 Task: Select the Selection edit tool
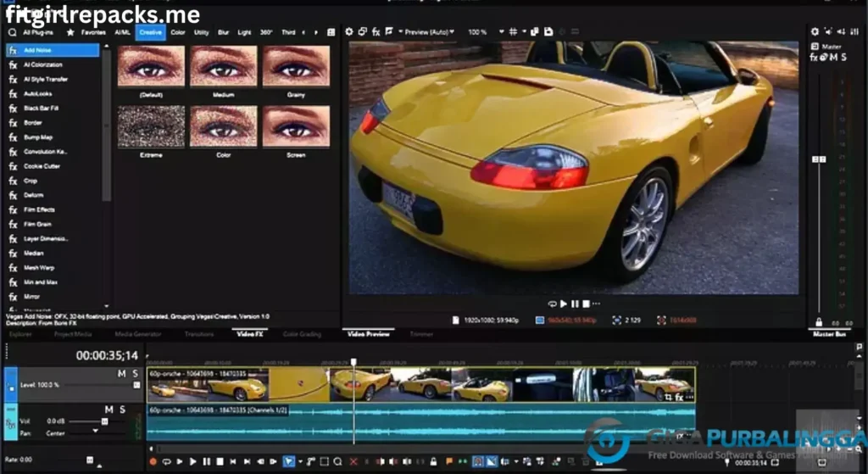point(325,461)
